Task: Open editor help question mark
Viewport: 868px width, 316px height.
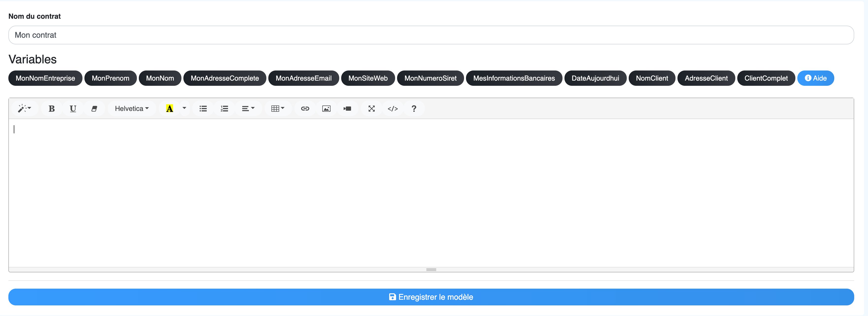Action: [414, 109]
